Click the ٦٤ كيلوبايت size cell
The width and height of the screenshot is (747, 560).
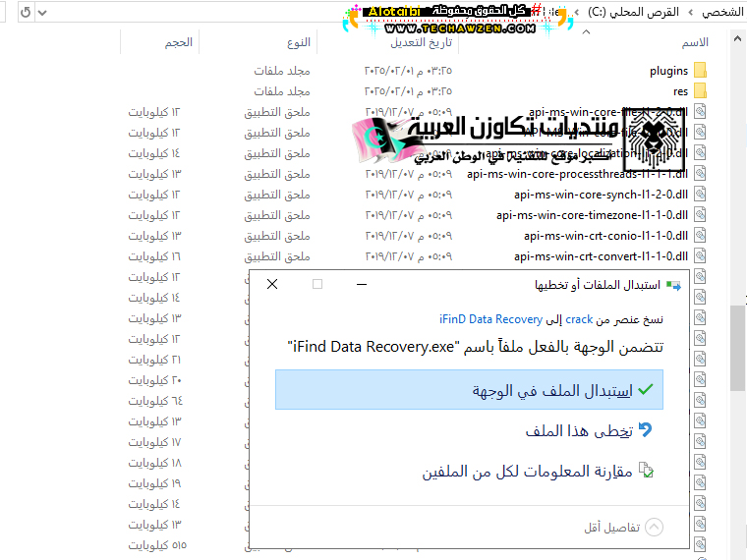[155, 401]
